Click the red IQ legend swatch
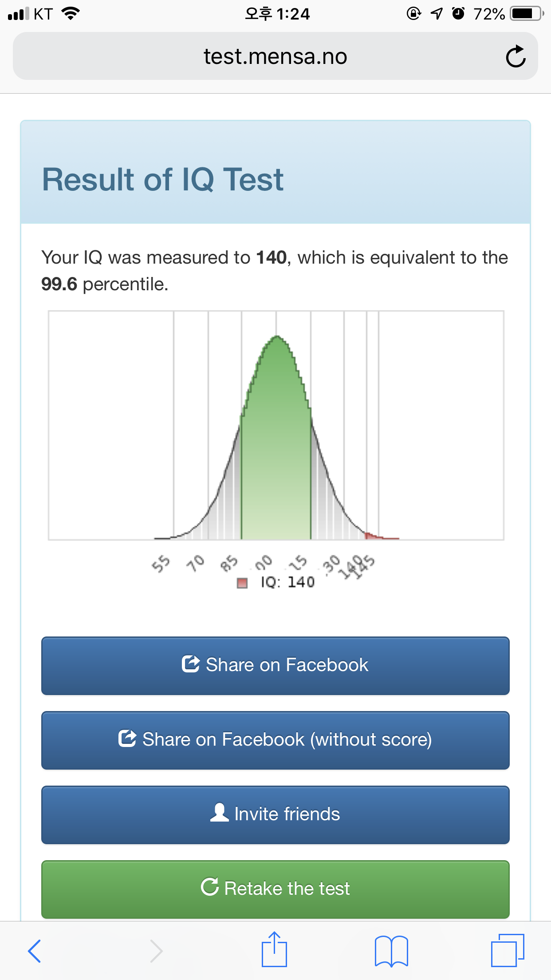This screenshot has height=980, width=551. click(242, 583)
